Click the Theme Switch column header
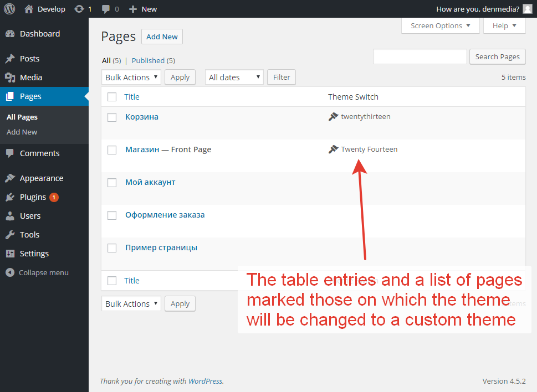 click(x=353, y=97)
